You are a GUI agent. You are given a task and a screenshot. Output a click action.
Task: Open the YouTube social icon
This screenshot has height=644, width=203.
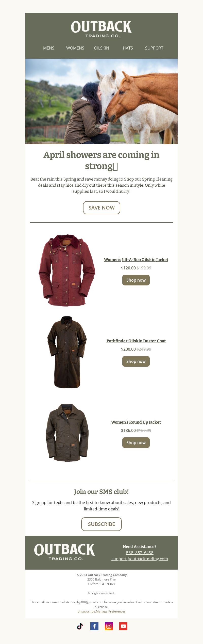tap(123, 626)
